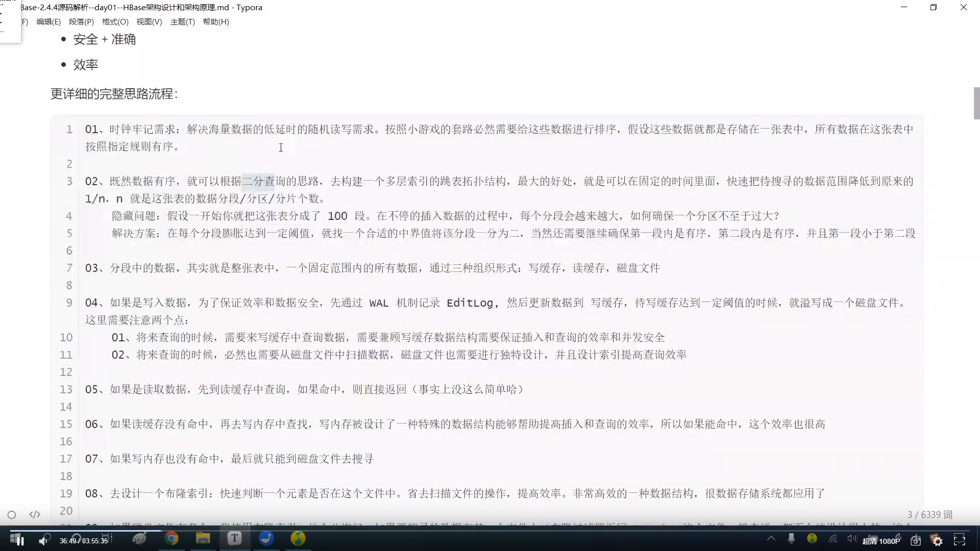Open the word count statistics popup
This screenshot has height=551, width=980.
pos(929,515)
